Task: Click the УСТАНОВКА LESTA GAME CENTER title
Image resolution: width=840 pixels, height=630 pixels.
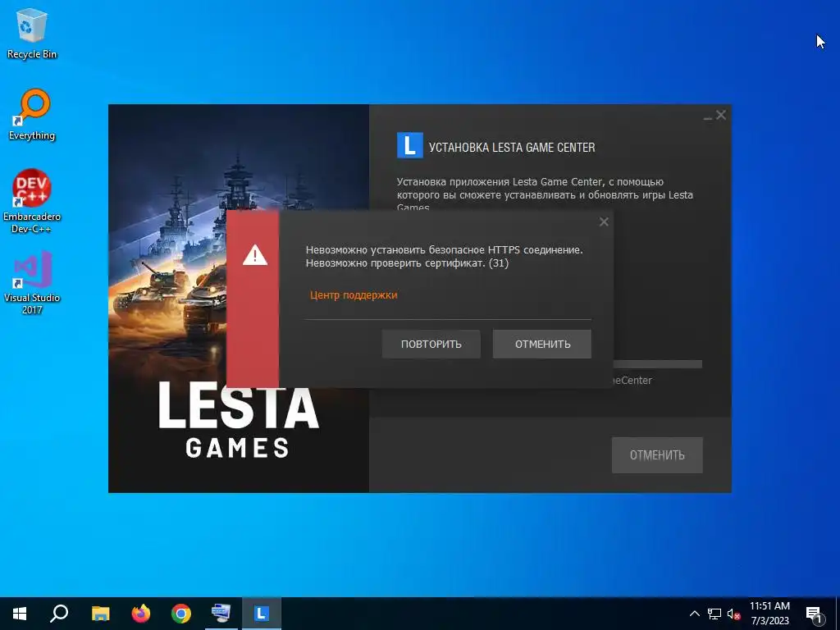Action: pos(512,148)
